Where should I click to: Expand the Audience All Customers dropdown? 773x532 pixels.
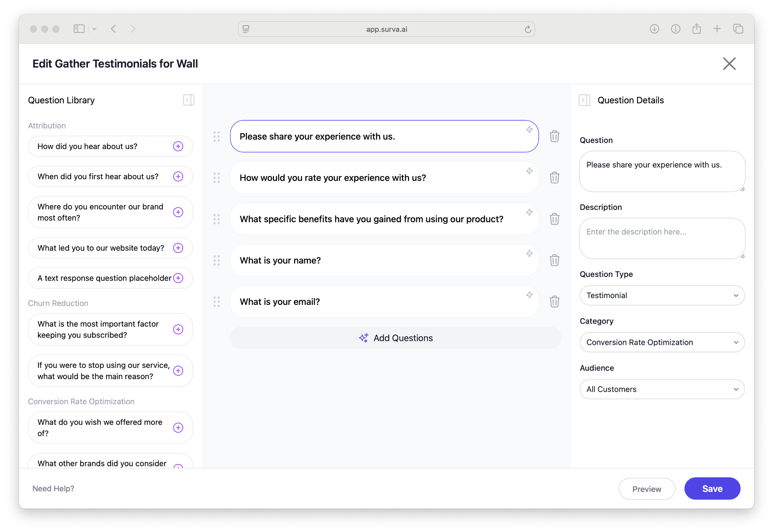point(662,389)
